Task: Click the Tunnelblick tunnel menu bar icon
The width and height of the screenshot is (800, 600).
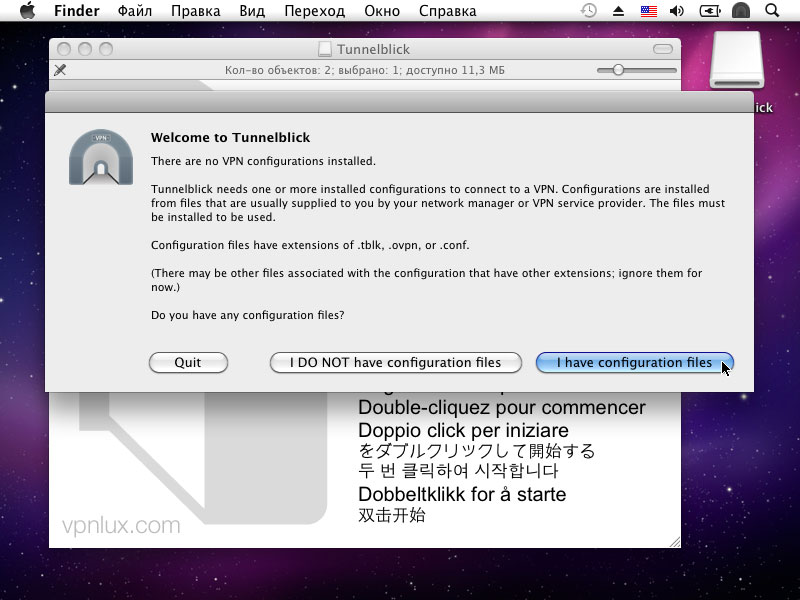Action: 741,10
